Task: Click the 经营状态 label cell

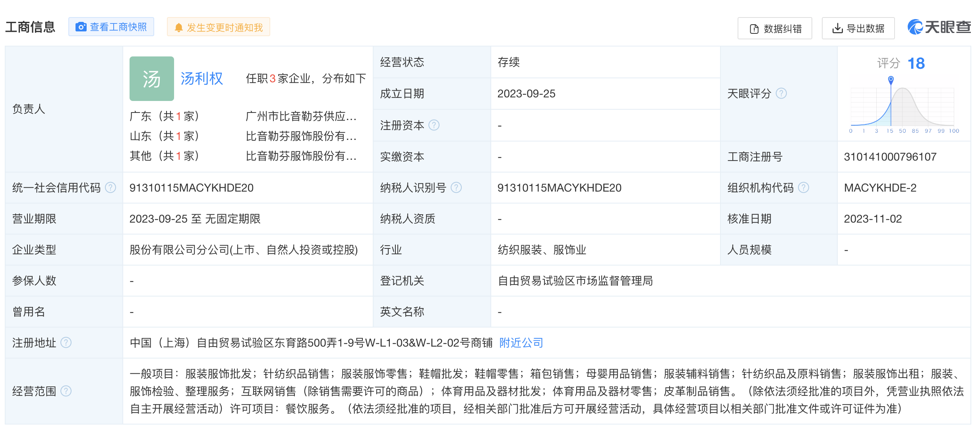Action: pyautogui.click(x=432, y=62)
